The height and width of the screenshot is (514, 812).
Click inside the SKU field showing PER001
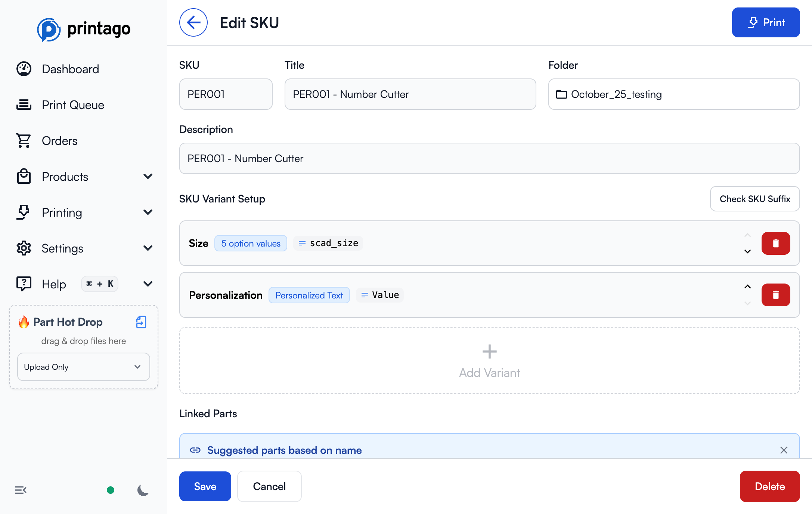tap(226, 94)
